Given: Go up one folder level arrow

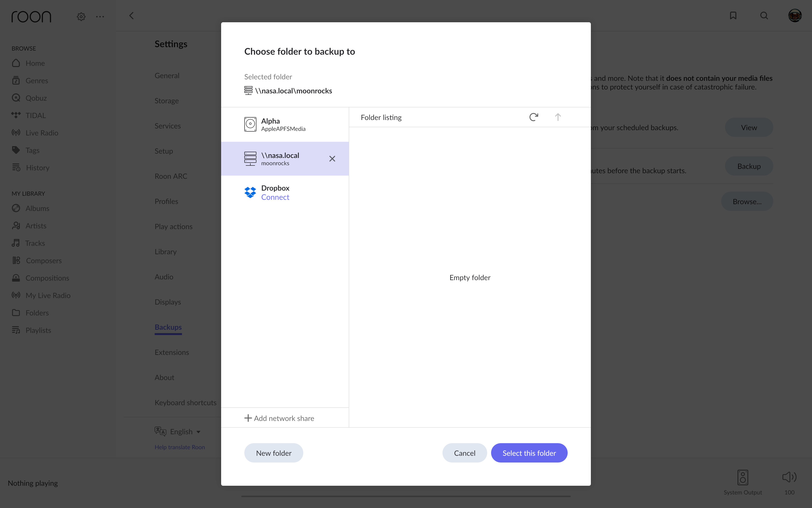Looking at the screenshot, I should click(x=558, y=117).
